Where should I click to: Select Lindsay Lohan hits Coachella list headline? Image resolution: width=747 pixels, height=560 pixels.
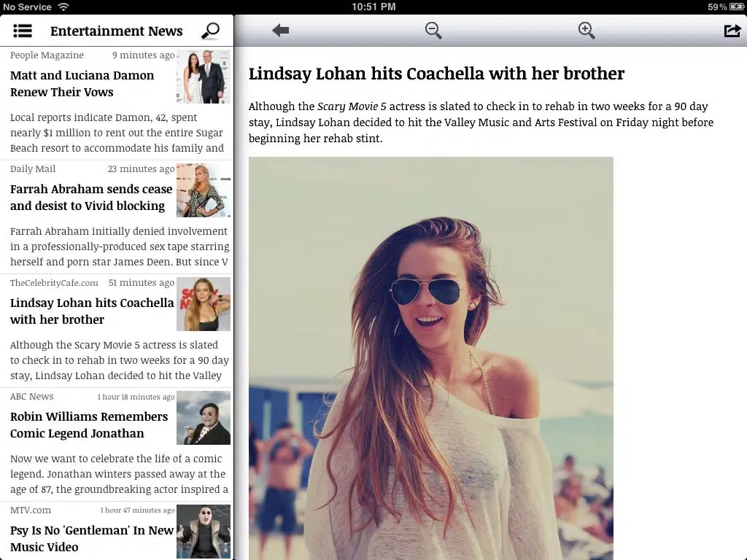(92, 311)
